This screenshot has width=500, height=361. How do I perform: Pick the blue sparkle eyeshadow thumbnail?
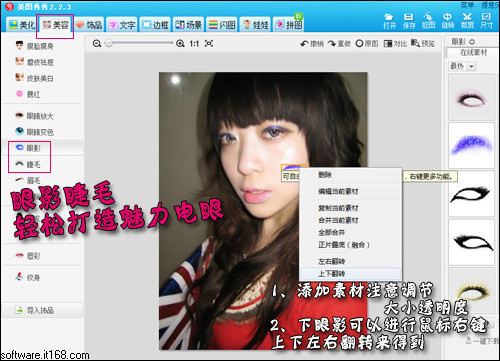pyautogui.click(x=471, y=145)
